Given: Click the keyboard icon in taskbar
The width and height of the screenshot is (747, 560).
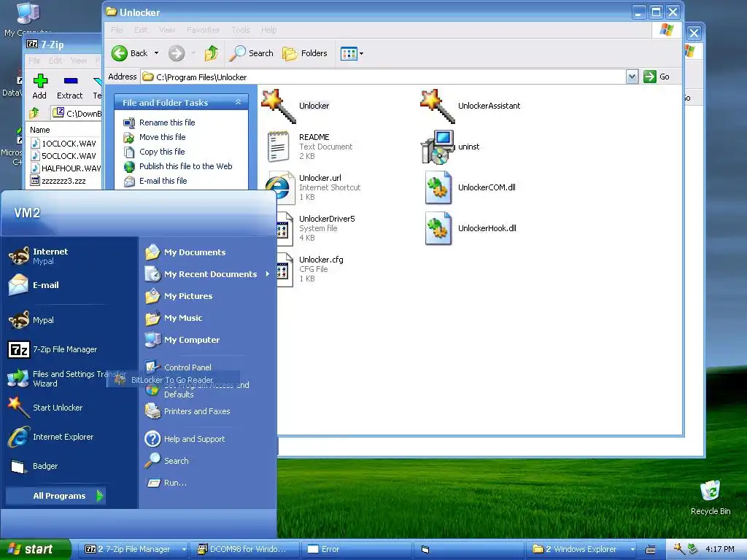Looking at the screenshot, I should [x=650, y=550].
